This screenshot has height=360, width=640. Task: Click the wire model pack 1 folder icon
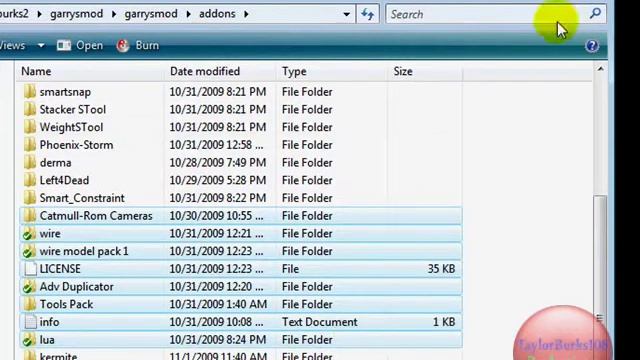tap(29, 251)
